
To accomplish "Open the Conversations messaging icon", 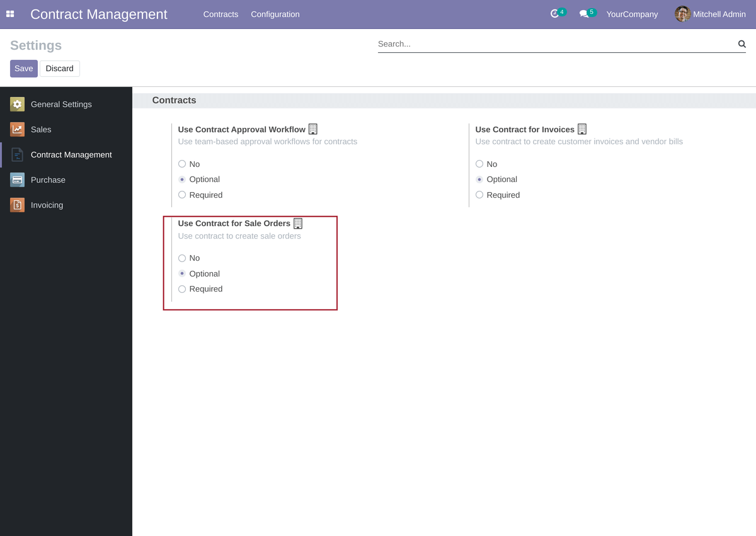I will point(585,13).
